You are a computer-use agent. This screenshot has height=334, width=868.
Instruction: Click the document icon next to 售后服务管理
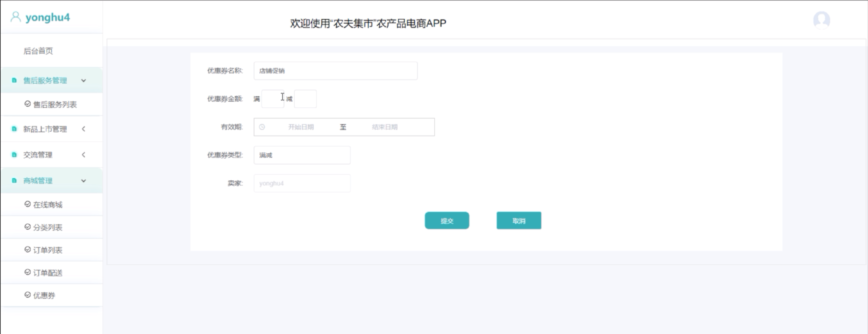point(14,80)
